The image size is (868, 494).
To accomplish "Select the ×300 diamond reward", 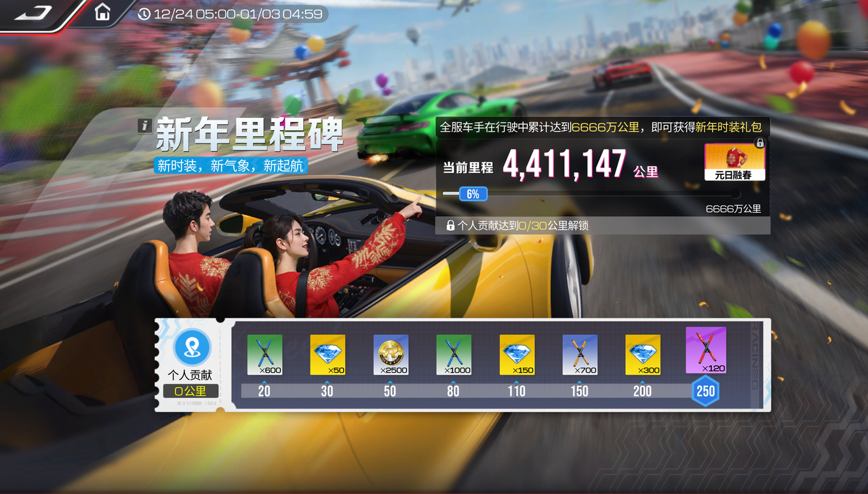I will [643, 354].
